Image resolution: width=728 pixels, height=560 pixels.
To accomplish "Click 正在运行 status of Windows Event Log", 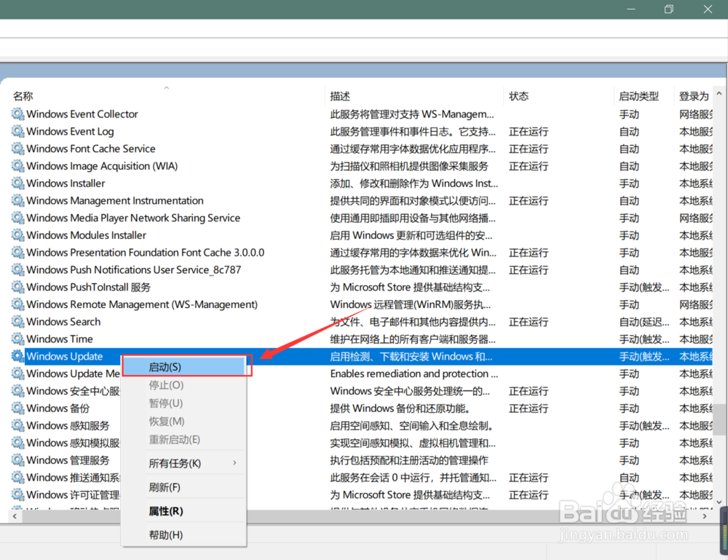I will (x=529, y=131).
